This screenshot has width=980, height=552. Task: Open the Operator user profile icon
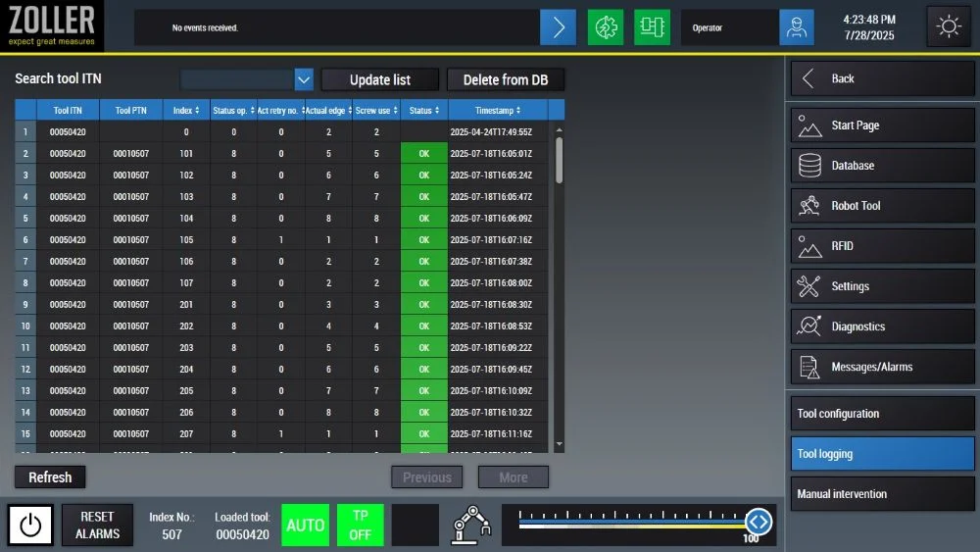(x=797, y=27)
